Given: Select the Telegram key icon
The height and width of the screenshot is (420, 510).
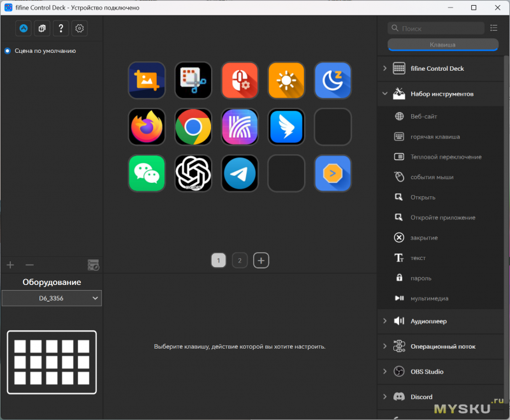Looking at the screenshot, I should pyautogui.click(x=240, y=173).
